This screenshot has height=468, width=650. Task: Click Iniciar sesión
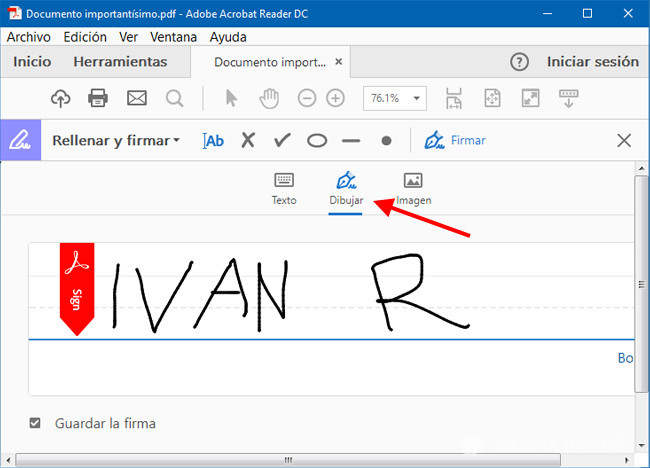pyautogui.click(x=593, y=62)
